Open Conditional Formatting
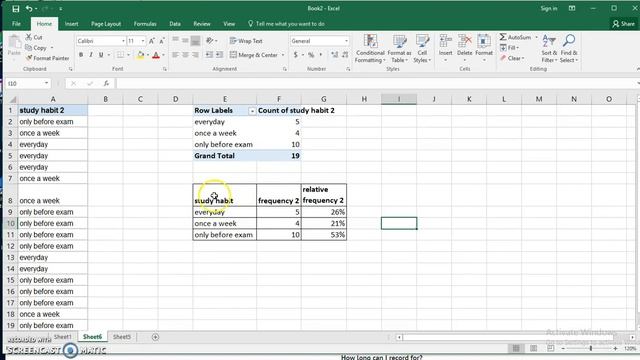Image resolution: width=640 pixels, height=360 pixels. tap(370, 49)
